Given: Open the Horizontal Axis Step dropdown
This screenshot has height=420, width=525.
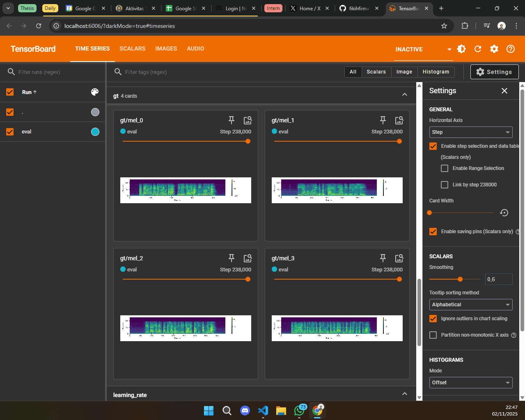Looking at the screenshot, I should click(x=471, y=132).
